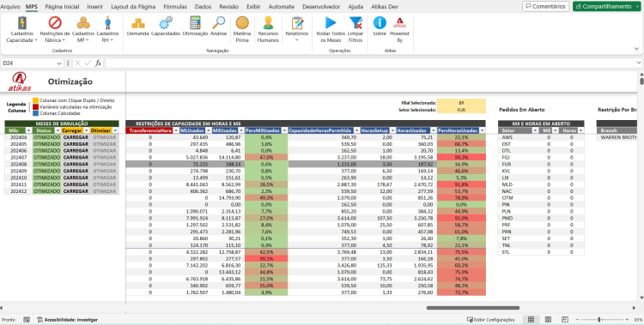Go to Capacidades gears icon
The width and height of the screenshot is (644, 325).
[x=166, y=22]
